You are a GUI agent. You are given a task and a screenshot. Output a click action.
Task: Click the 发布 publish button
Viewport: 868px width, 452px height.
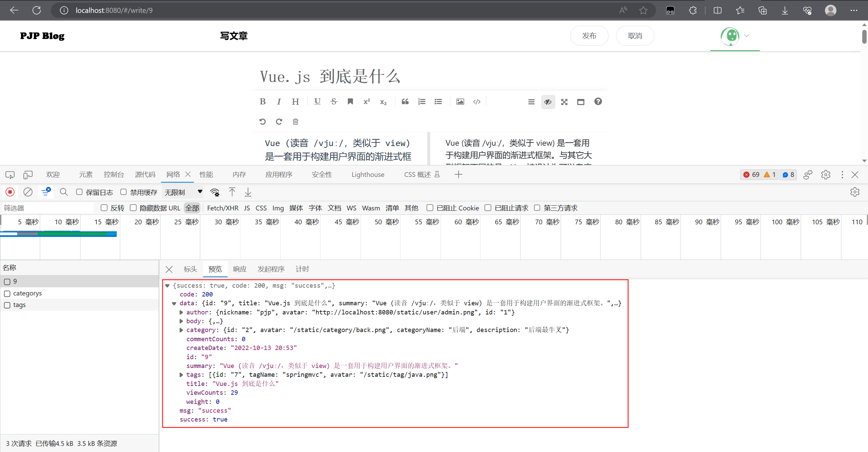coord(589,36)
